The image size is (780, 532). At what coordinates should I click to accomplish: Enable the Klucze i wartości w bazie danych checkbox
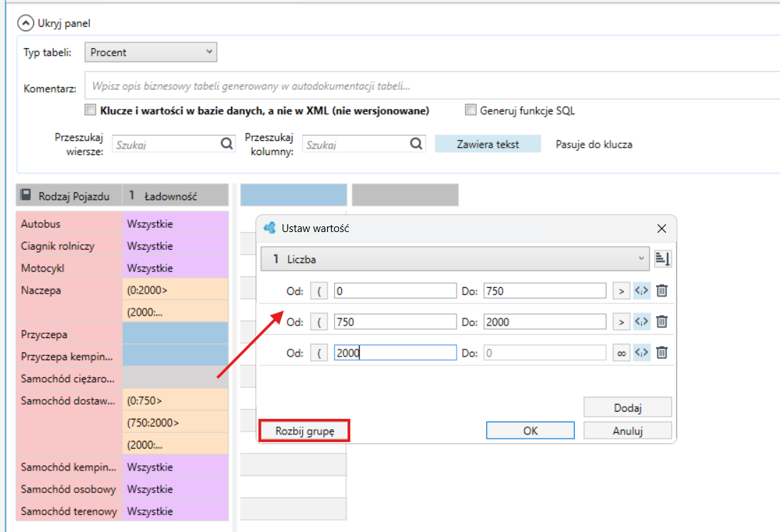pos(90,110)
